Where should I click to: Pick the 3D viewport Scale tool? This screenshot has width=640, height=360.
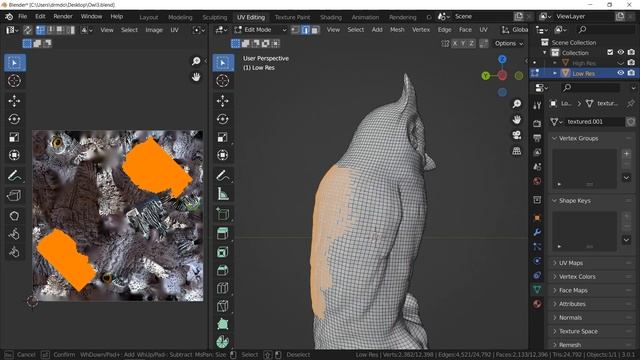tap(223, 137)
